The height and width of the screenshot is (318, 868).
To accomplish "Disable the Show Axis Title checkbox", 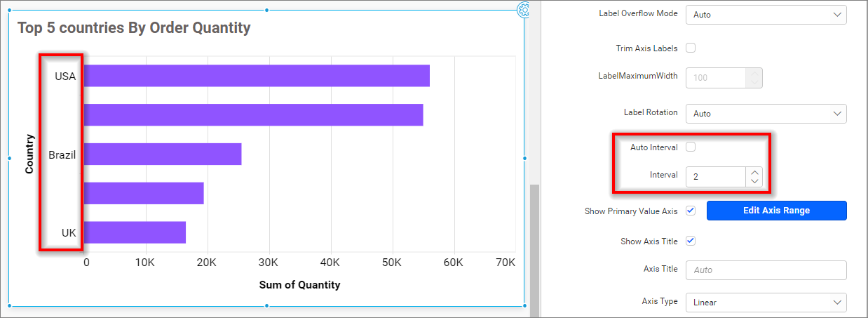I will click(x=691, y=241).
